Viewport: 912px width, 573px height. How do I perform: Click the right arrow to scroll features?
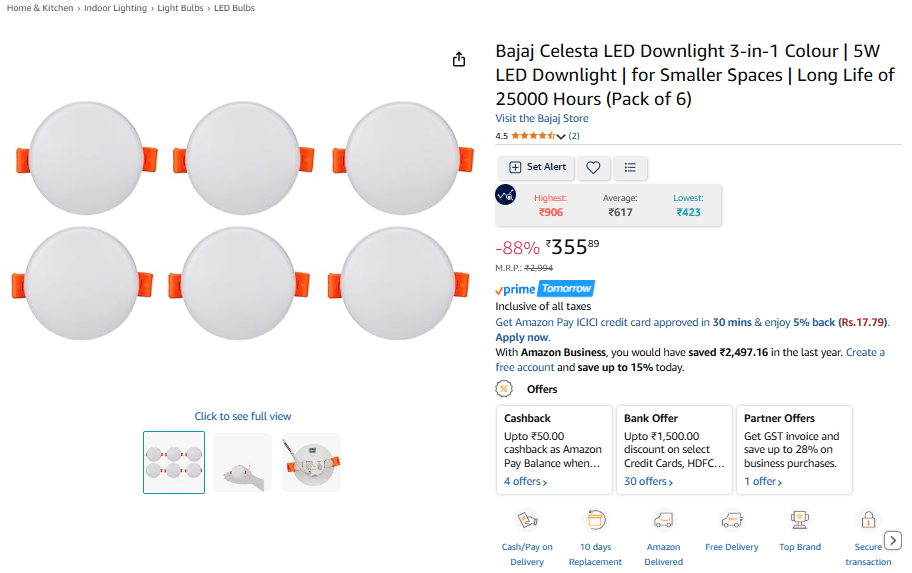click(x=893, y=540)
